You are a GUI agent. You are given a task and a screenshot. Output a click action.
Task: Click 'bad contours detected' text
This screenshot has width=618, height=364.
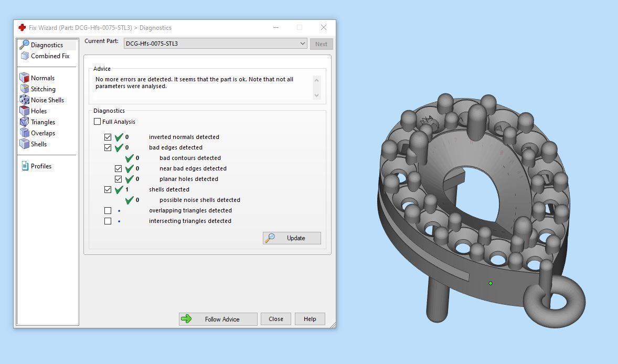[190, 158]
